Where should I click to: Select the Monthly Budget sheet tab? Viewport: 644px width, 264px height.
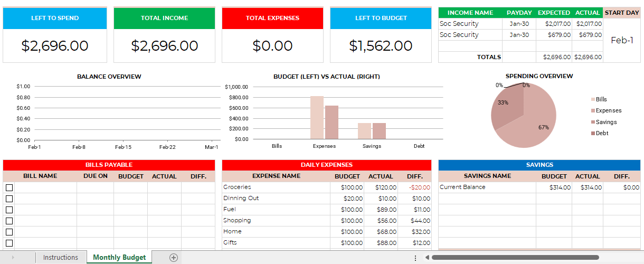click(119, 258)
